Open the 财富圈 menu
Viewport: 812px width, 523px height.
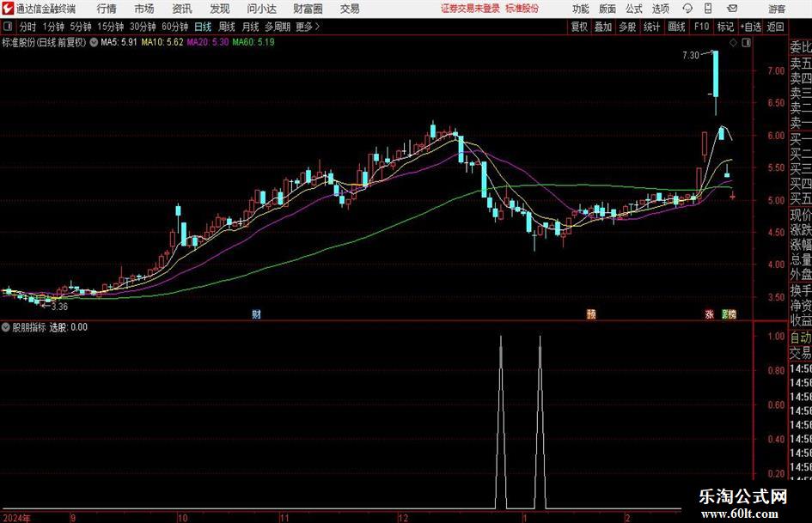click(308, 9)
